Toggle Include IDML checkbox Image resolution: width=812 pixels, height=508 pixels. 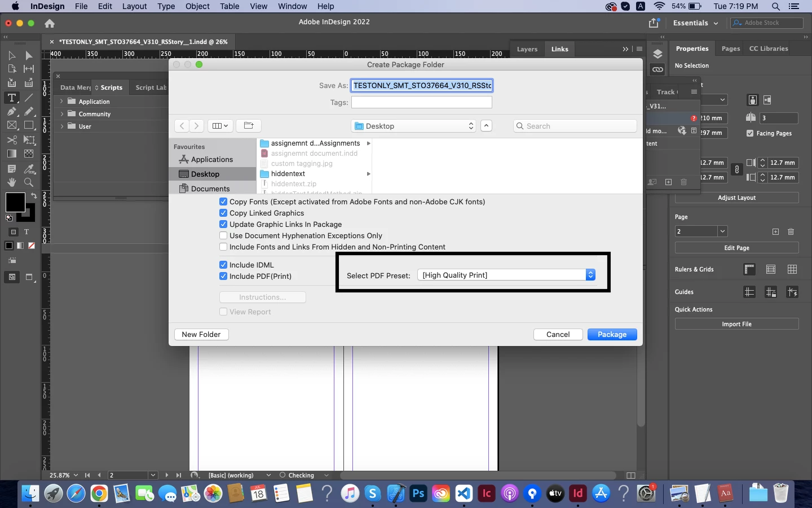[223, 265]
